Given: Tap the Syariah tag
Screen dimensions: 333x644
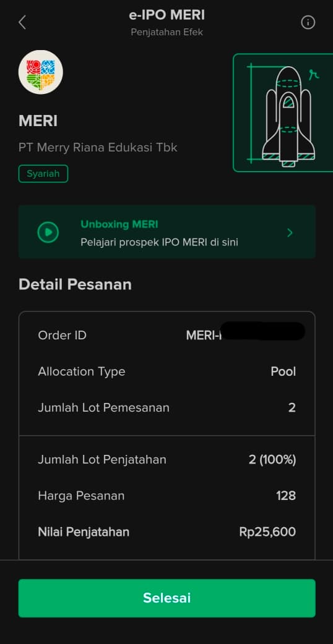Looking at the screenshot, I should [x=43, y=174].
